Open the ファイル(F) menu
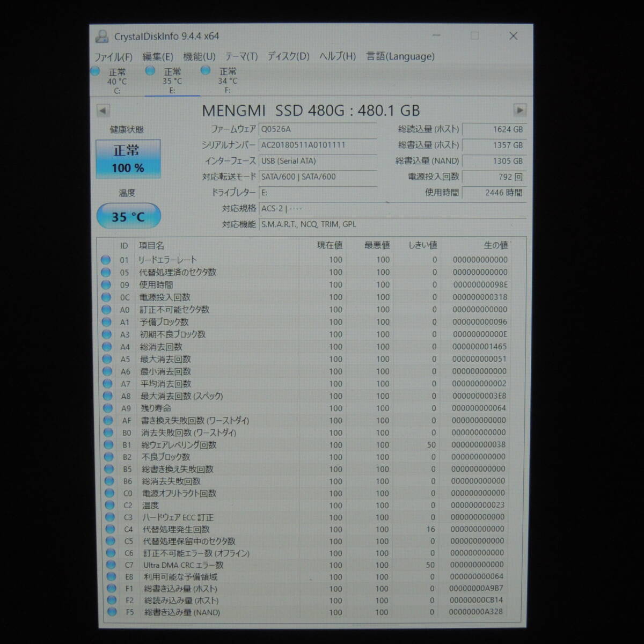This screenshot has height=644, width=644. [x=113, y=57]
